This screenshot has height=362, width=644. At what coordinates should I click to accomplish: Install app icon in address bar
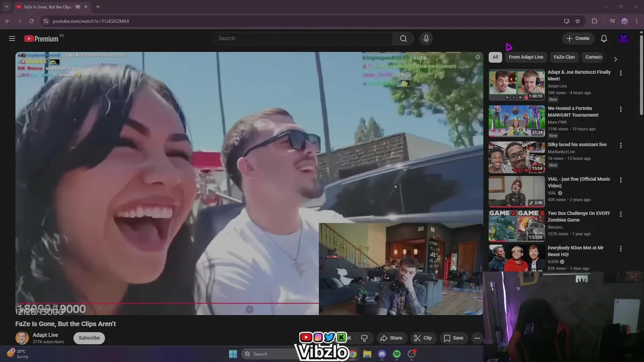[567, 21]
